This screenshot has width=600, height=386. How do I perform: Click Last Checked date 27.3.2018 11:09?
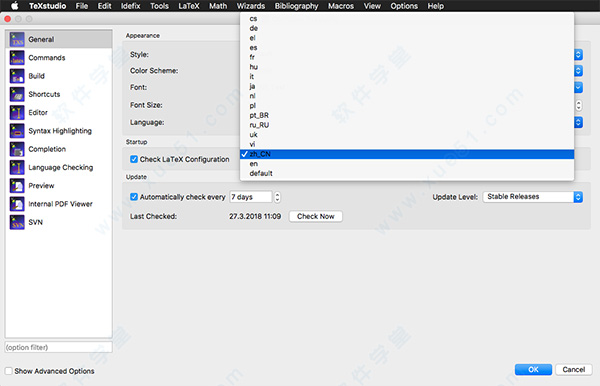(255, 216)
